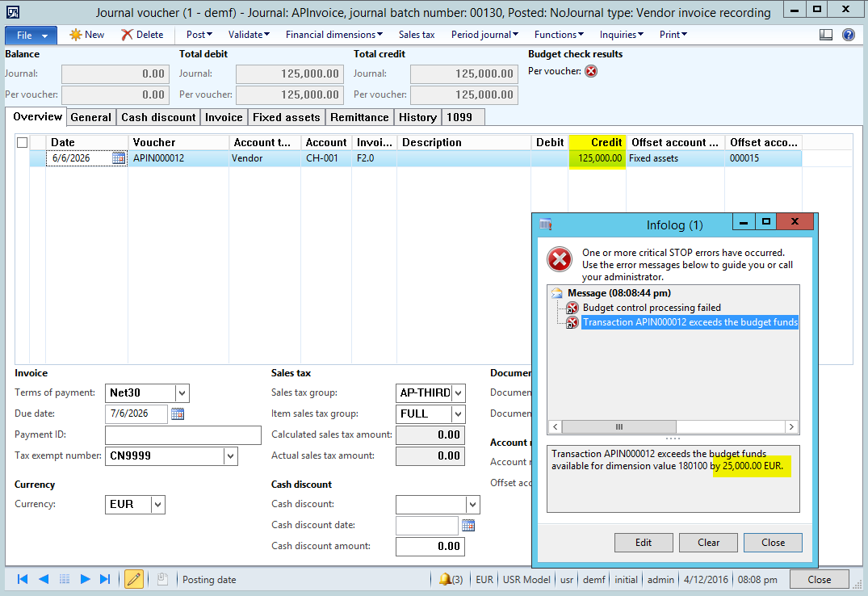Click the Payment ID input field
This screenshot has width=868, height=596.
[x=183, y=435]
